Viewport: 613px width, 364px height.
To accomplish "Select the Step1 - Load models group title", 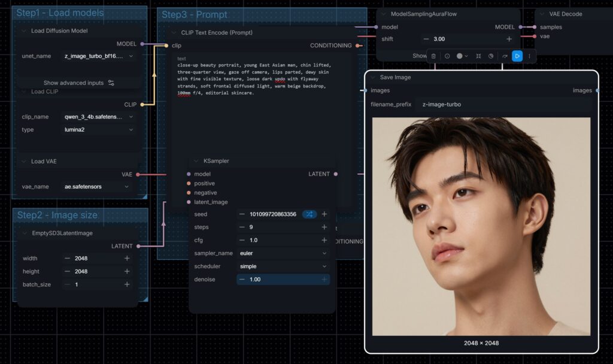I will coord(60,13).
